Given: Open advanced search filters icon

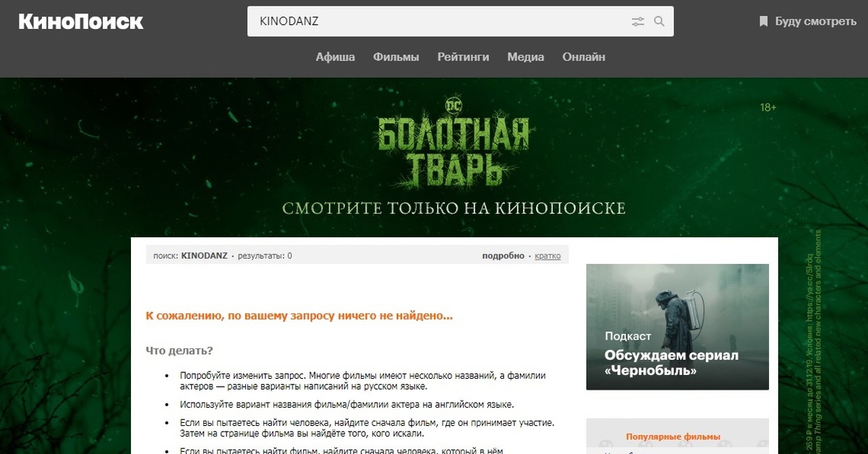Looking at the screenshot, I should tap(637, 22).
